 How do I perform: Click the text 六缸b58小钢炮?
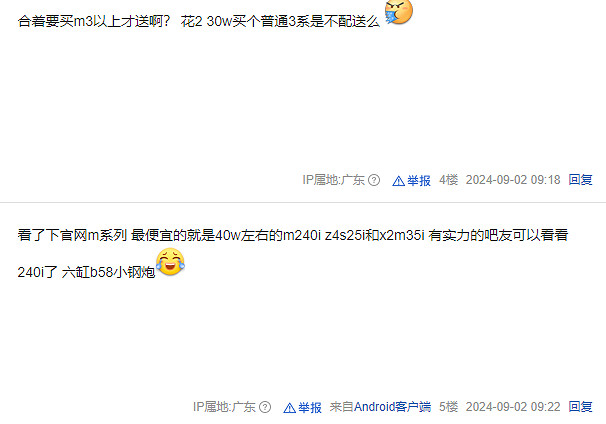109,272
